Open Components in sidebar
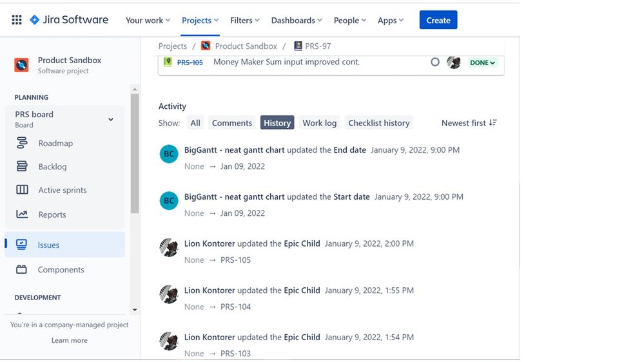The image size is (644, 362). (61, 270)
